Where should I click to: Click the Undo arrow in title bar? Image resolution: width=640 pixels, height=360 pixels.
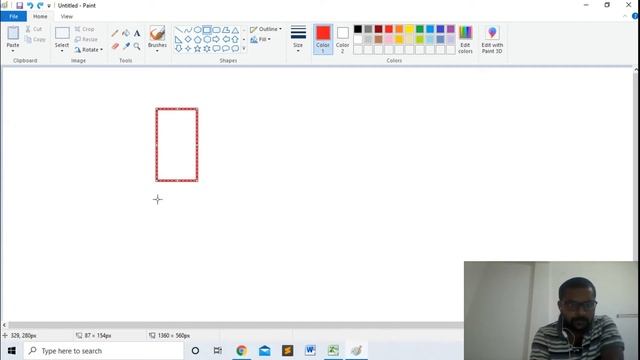[30, 6]
